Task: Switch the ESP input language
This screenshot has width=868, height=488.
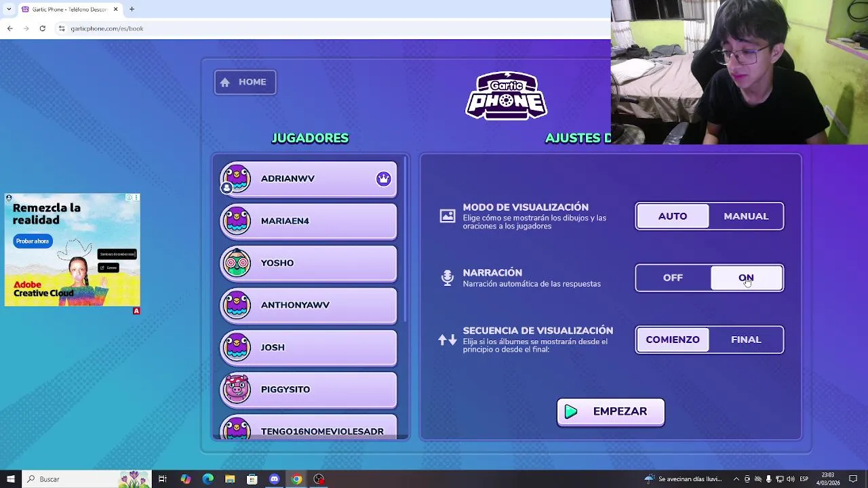Action: pos(804,479)
